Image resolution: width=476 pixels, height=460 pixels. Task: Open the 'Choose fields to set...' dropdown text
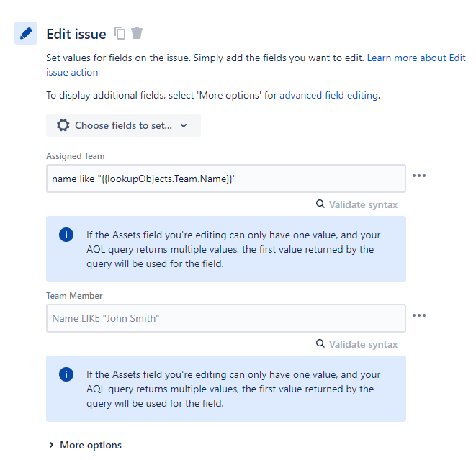point(123,125)
